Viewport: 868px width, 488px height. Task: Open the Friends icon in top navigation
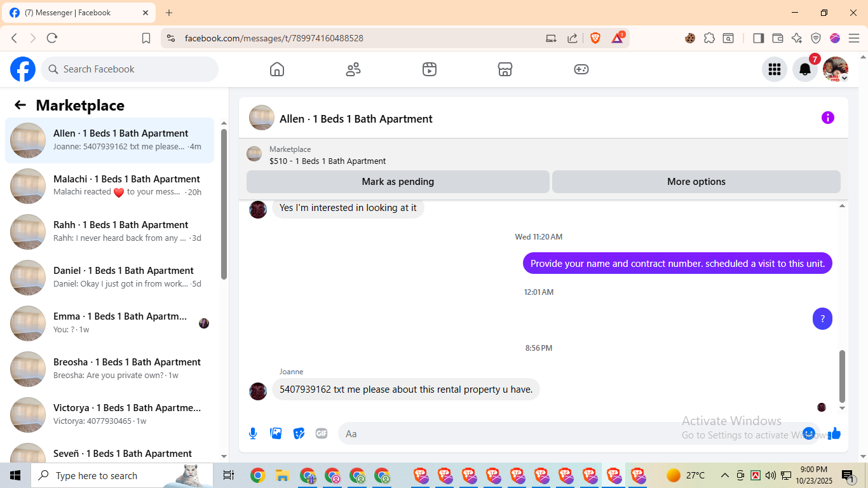coord(353,69)
